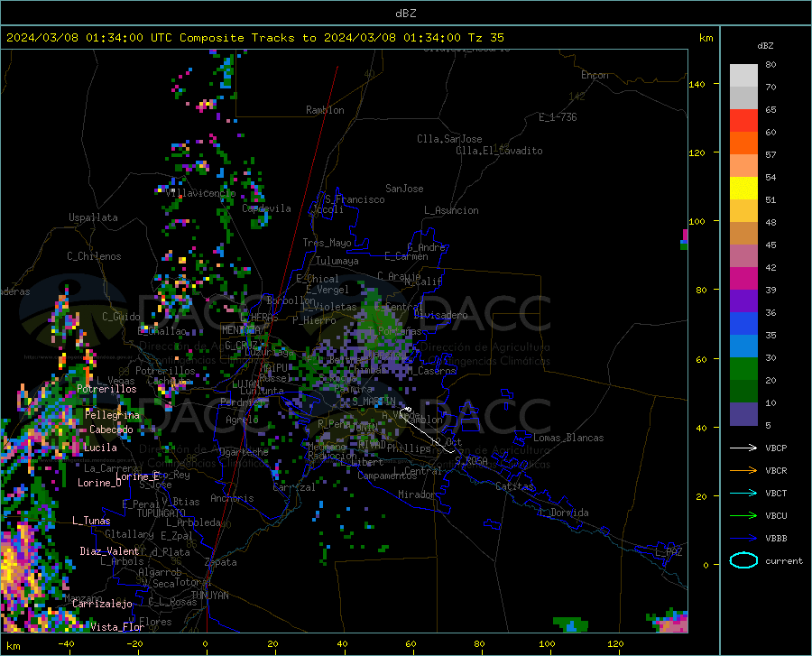Click the cyan 'current' ellipse icon
The image size is (812, 656).
pyautogui.click(x=743, y=560)
